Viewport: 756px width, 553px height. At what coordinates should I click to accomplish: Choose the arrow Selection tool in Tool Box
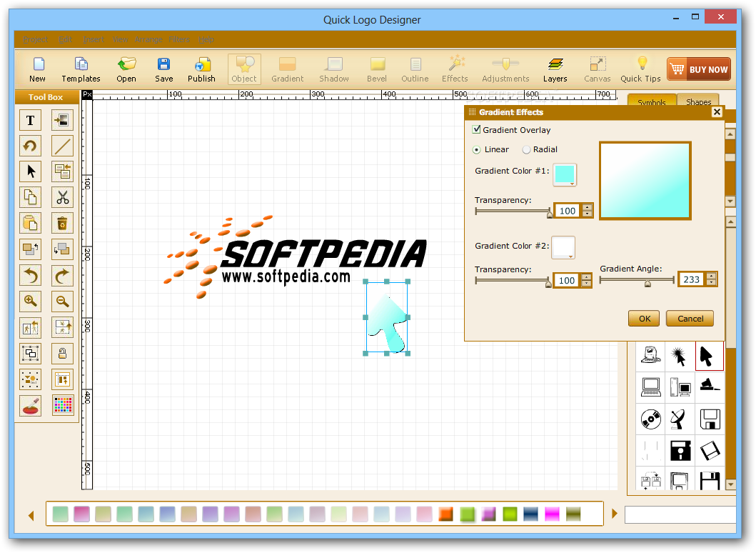coord(31,171)
